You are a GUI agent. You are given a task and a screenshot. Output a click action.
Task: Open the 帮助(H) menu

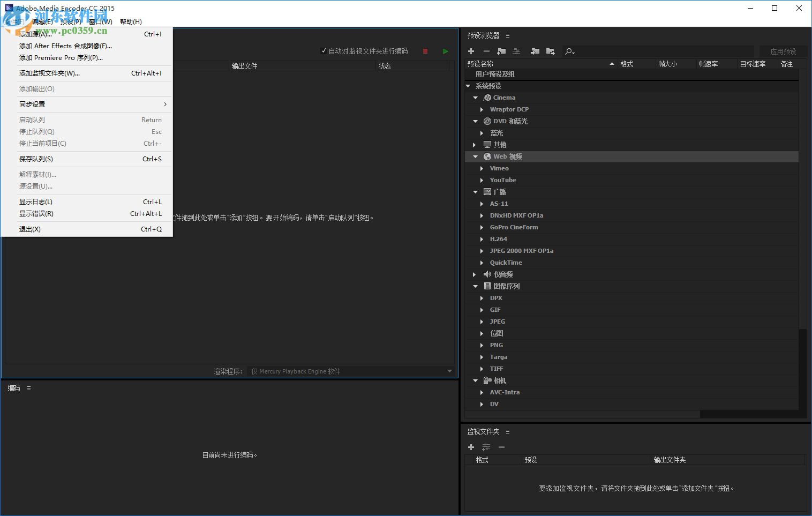pos(130,21)
